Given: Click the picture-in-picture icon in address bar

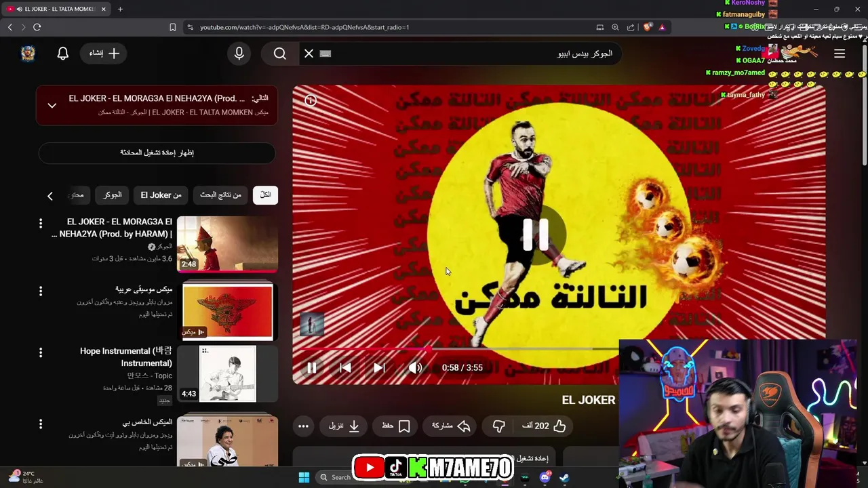Looking at the screenshot, I should pyautogui.click(x=599, y=27).
